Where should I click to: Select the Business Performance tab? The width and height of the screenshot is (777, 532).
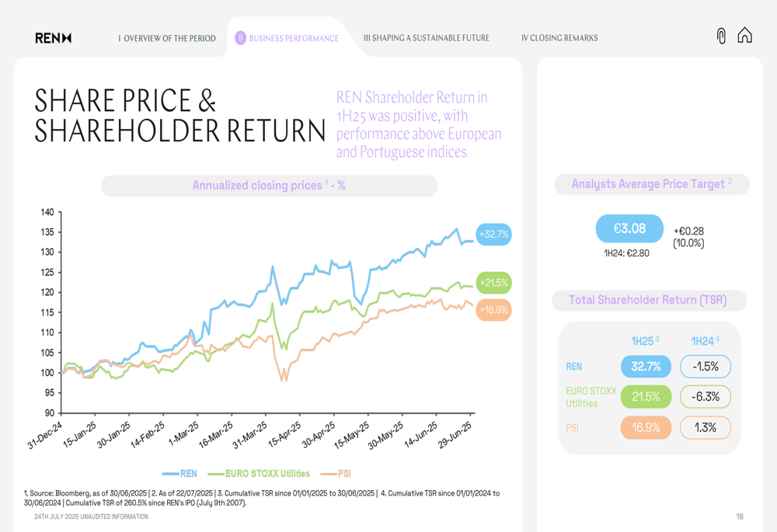point(294,38)
